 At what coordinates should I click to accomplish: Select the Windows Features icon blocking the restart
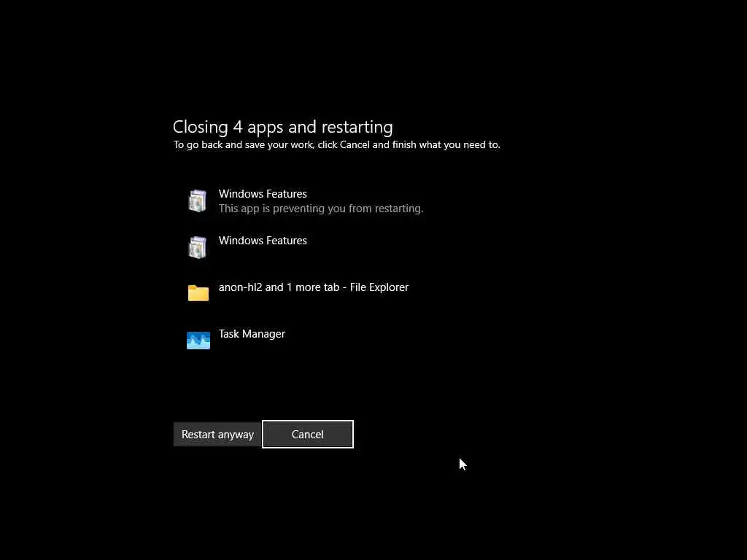[x=198, y=201]
